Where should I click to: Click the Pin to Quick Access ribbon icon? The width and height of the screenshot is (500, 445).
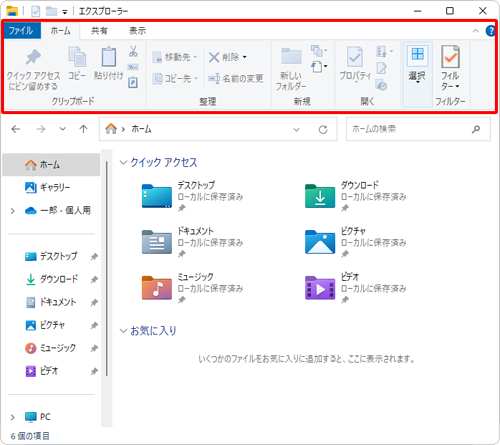[x=33, y=57]
